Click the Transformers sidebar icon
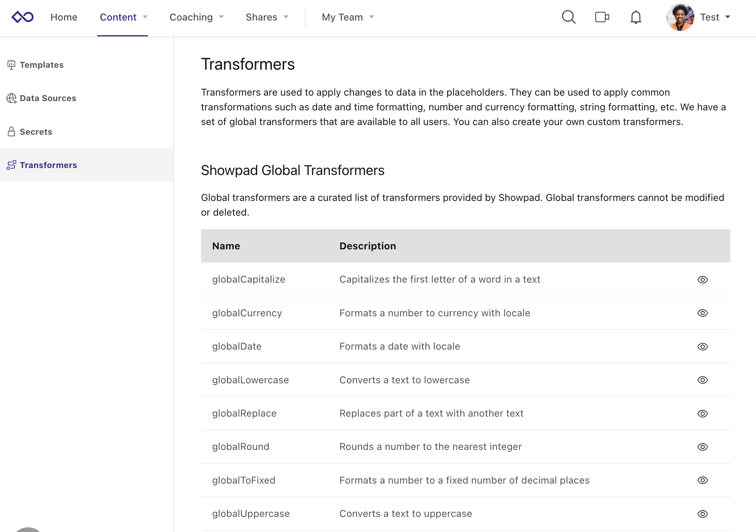This screenshot has height=532, width=756. pyautogui.click(x=12, y=165)
